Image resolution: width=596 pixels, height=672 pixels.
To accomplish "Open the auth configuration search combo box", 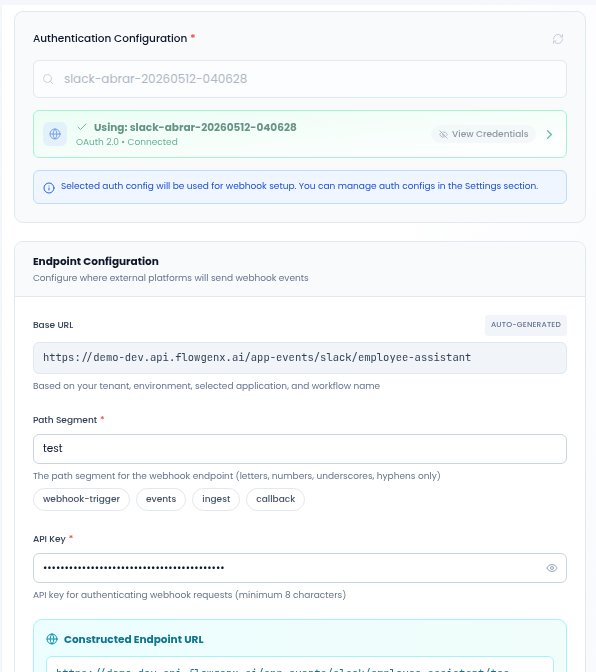I will pyautogui.click(x=300, y=79).
